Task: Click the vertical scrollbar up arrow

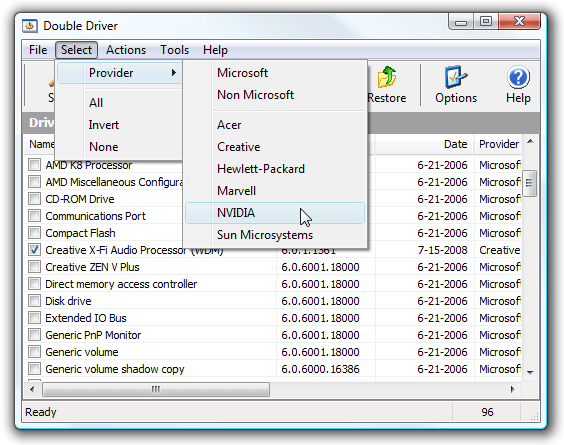Action: click(530, 141)
